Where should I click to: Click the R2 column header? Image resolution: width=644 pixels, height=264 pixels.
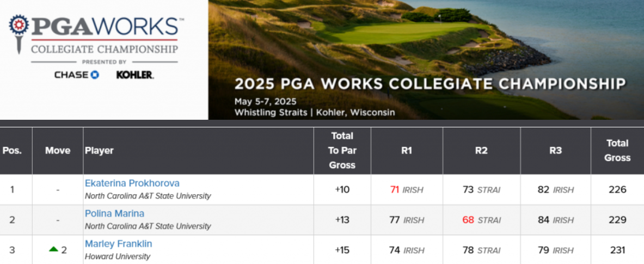point(481,151)
